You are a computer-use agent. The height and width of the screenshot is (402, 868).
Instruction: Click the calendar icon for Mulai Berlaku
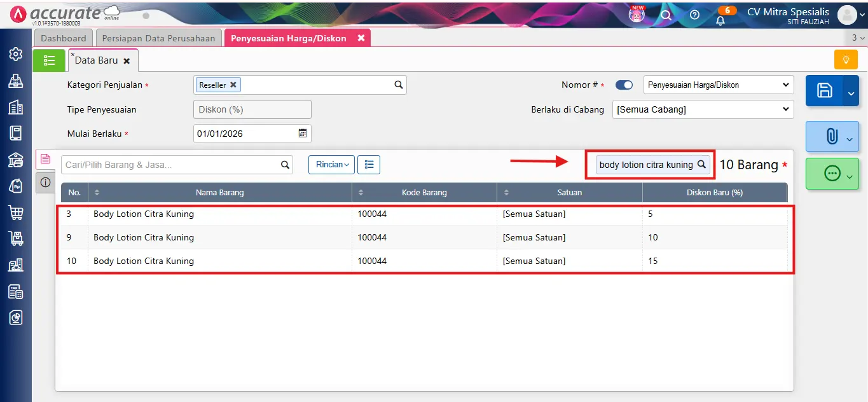(303, 134)
